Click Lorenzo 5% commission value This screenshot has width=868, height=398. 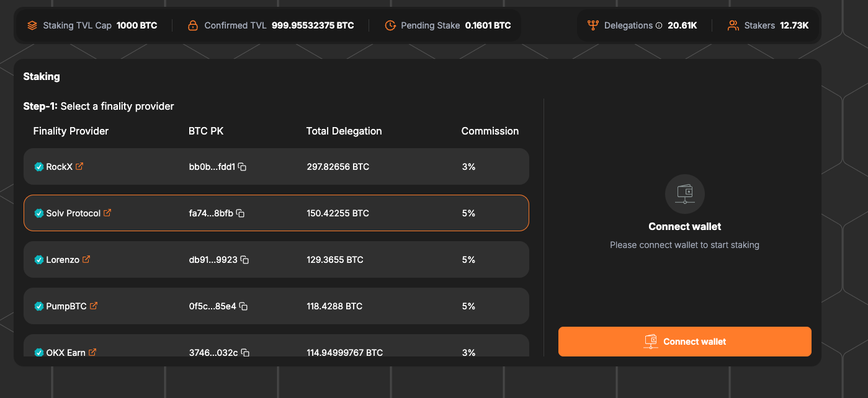[468, 260]
